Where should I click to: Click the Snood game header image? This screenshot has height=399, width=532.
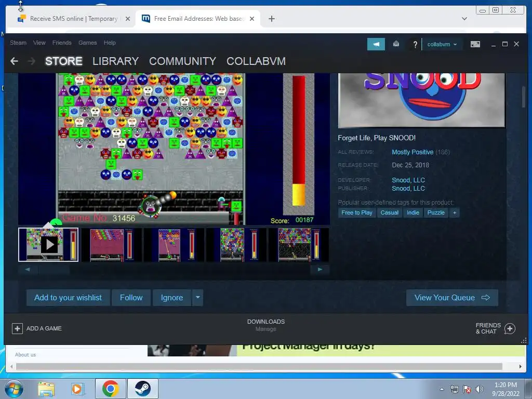[x=421, y=100]
